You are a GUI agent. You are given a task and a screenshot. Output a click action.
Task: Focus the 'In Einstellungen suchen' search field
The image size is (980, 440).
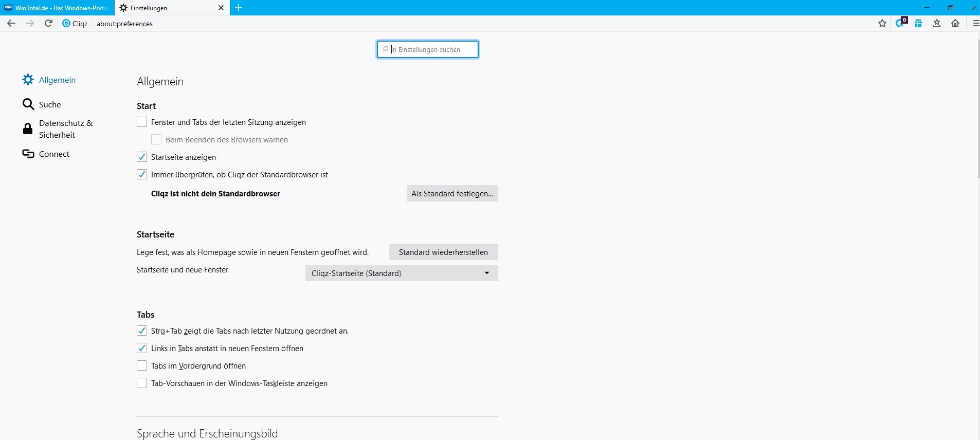pyautogui.click(x=428, y=49)
